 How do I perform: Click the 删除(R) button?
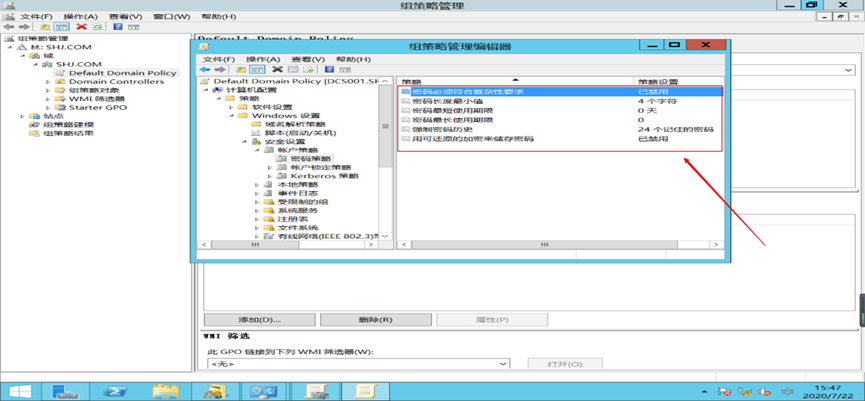pyautogui.click(x=375, y=320)
